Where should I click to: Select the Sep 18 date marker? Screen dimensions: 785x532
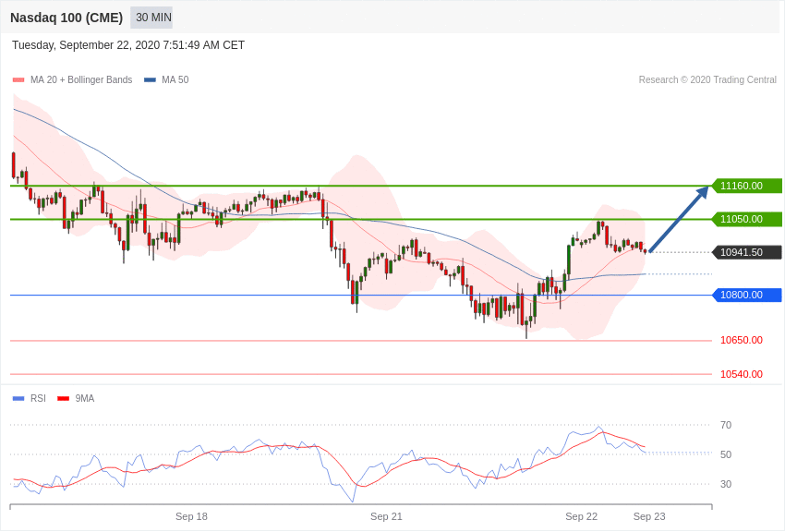(x=191, y=516)
